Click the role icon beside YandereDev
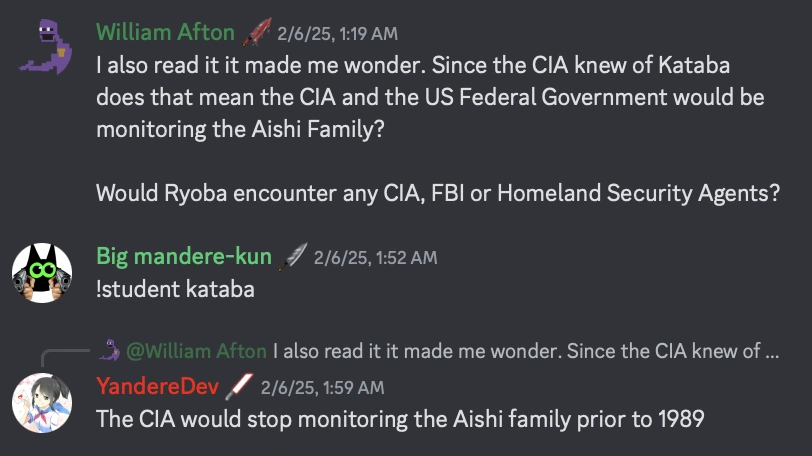The height and width of the screenshot is (456, 812). tap(241, 386)
